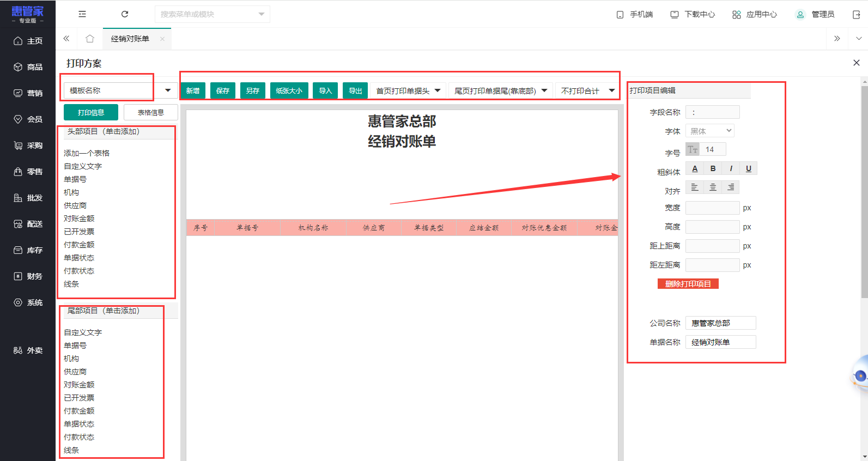The image size is (868, 461).
Task: Open the 配送 delivery sidebar item
Action: coord(28,224)
